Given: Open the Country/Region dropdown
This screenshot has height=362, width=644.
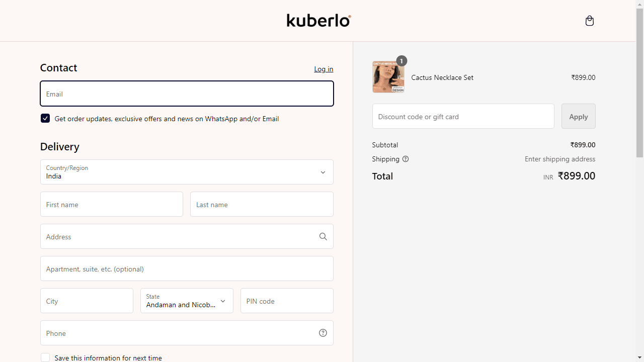Looking at the screenshot, I should coord(187,172).
